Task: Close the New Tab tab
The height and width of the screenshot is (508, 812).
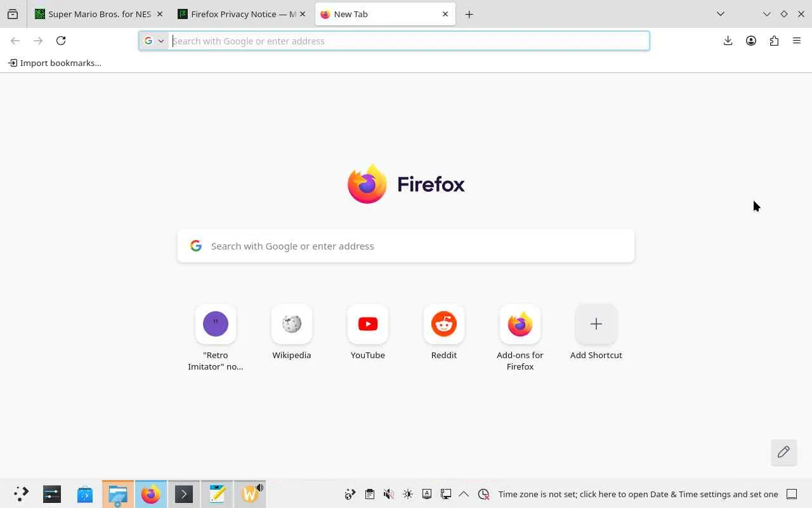Action: coord(445,14)
